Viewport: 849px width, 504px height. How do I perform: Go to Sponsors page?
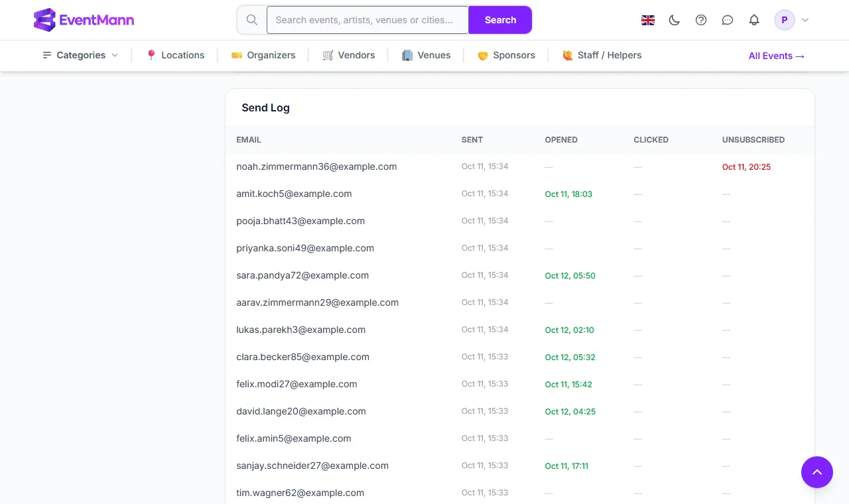click(506, 55)
